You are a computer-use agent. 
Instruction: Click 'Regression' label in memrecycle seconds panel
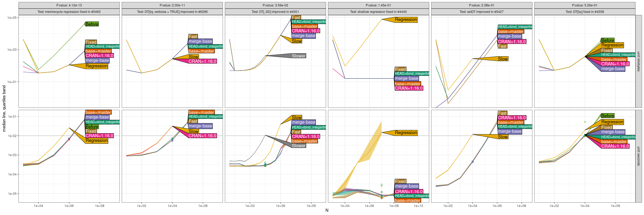tap(97, 141)
